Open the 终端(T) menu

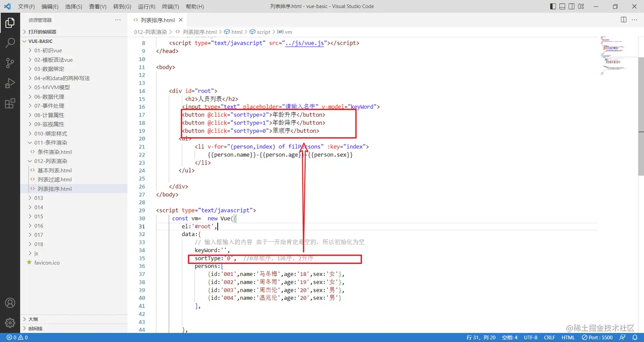171,6
